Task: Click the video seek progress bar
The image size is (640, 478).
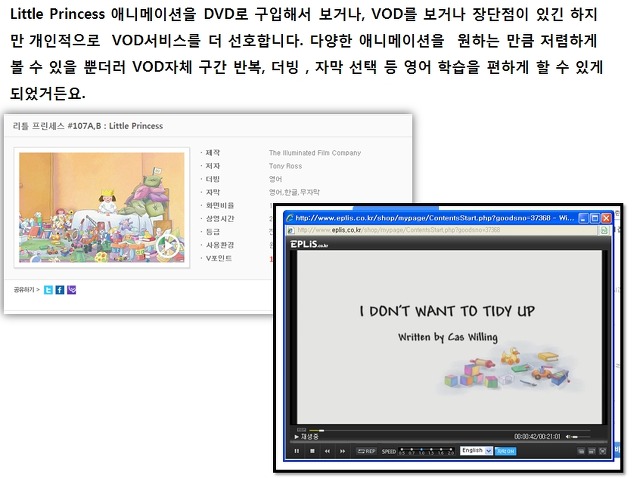Action: 449,430
